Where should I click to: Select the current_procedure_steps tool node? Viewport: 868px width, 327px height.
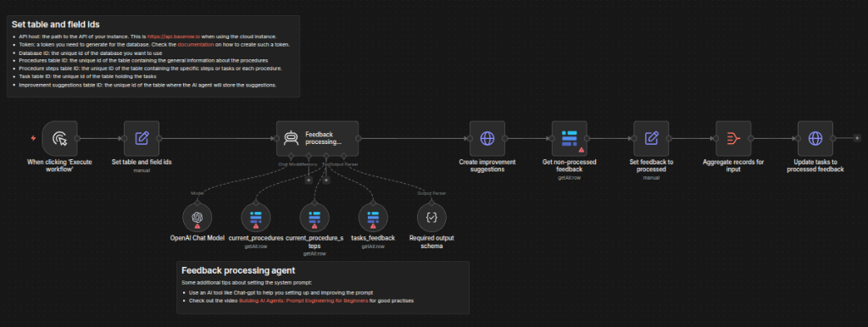pyautogui.click(x=314, y=218)
